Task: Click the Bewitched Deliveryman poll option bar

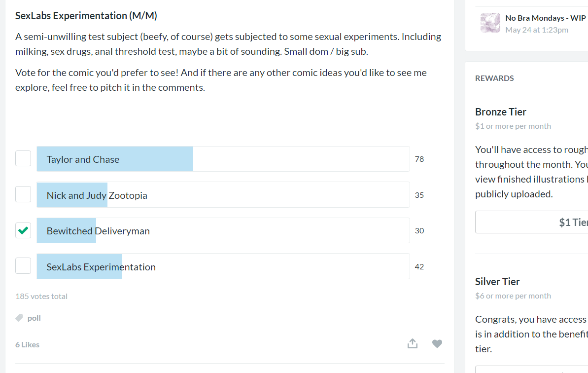Action: click(x=223, y=230)
